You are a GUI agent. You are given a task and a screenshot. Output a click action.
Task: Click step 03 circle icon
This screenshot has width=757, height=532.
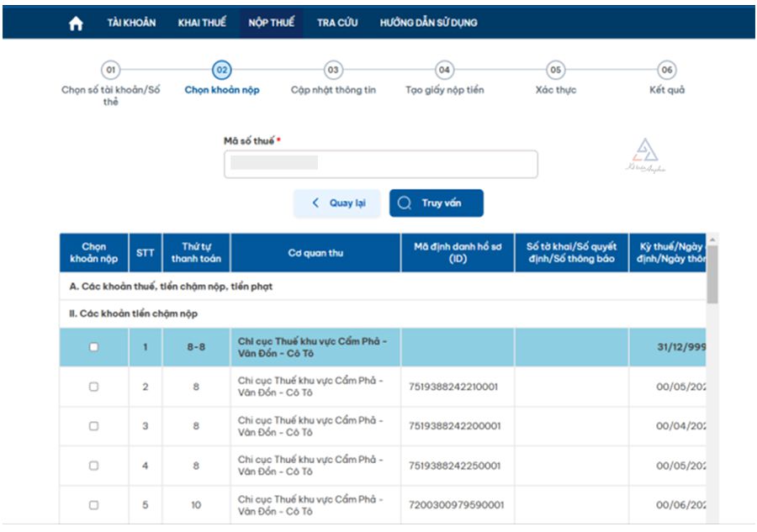coord(333,71)
